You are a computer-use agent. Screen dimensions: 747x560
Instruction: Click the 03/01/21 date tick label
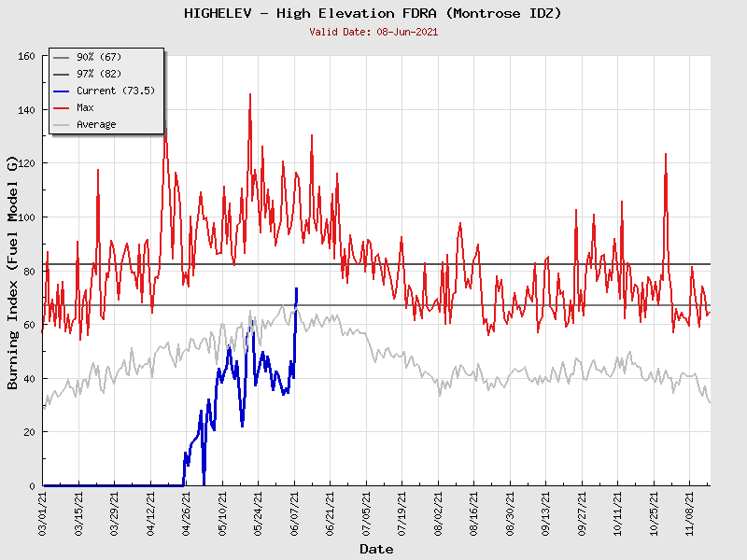[43, 513]
